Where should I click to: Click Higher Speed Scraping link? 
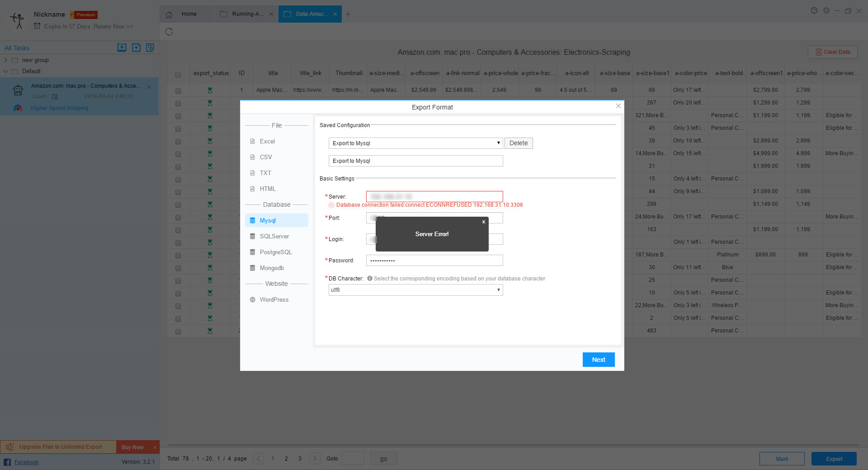pyautogui.click(x=60, y=108)
